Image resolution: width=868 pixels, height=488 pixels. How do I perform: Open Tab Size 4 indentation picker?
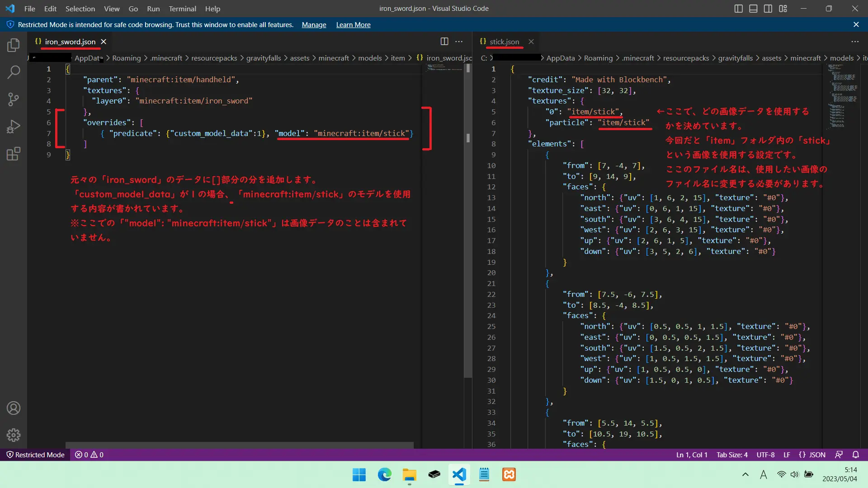(732, 455)
